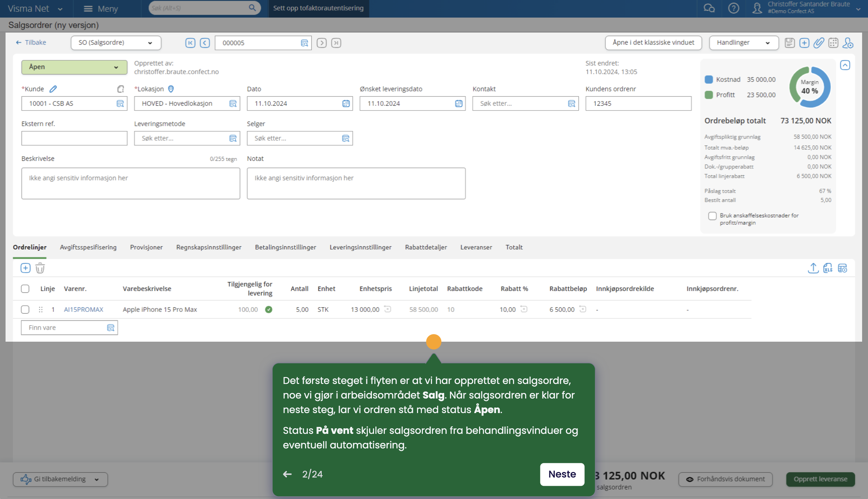Edit customer using pencil icon
Screen dimensions: 868x499
[x=53, y=89]
